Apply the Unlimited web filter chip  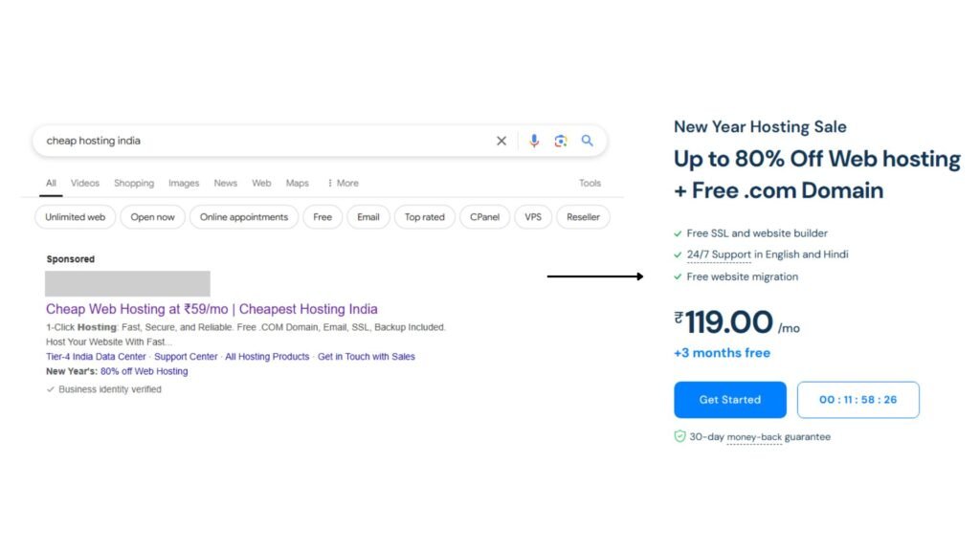point(75,217)
